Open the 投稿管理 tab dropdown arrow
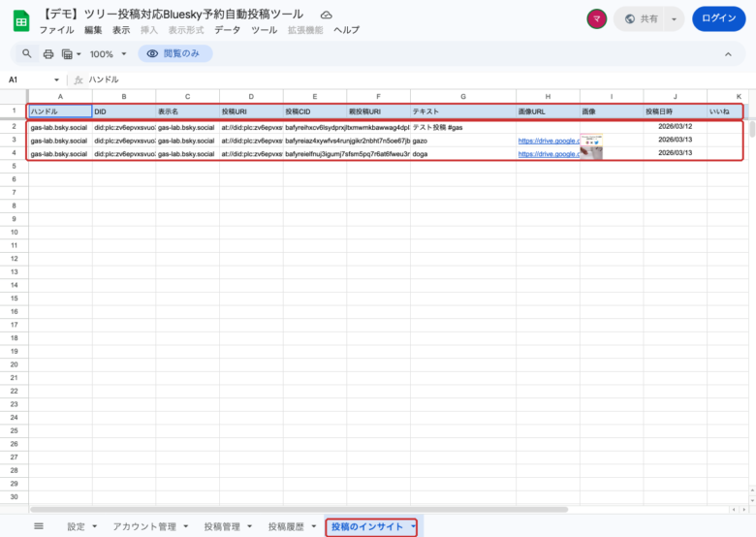Viewport: 756px width, 537px height. click(249, 526)
